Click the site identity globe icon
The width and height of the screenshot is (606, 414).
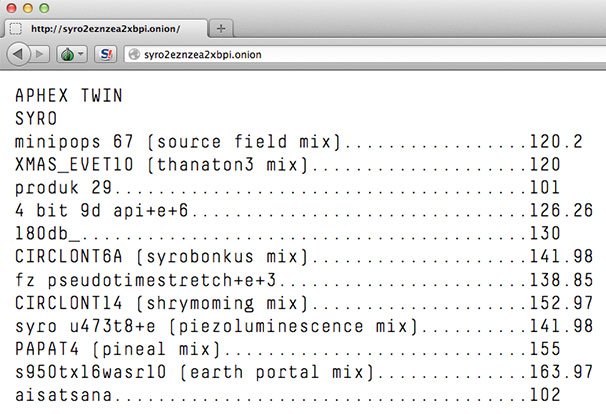tap(131, 53)
